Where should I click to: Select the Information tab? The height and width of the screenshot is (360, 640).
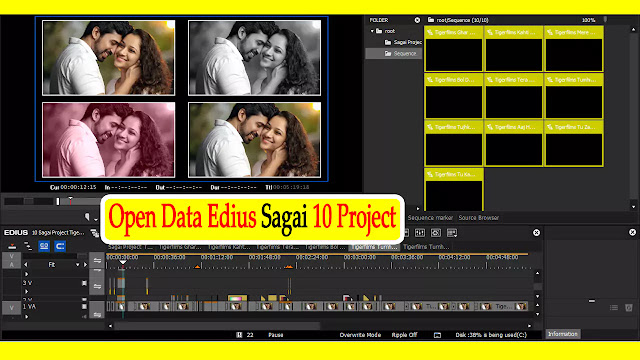click(562, 334)
